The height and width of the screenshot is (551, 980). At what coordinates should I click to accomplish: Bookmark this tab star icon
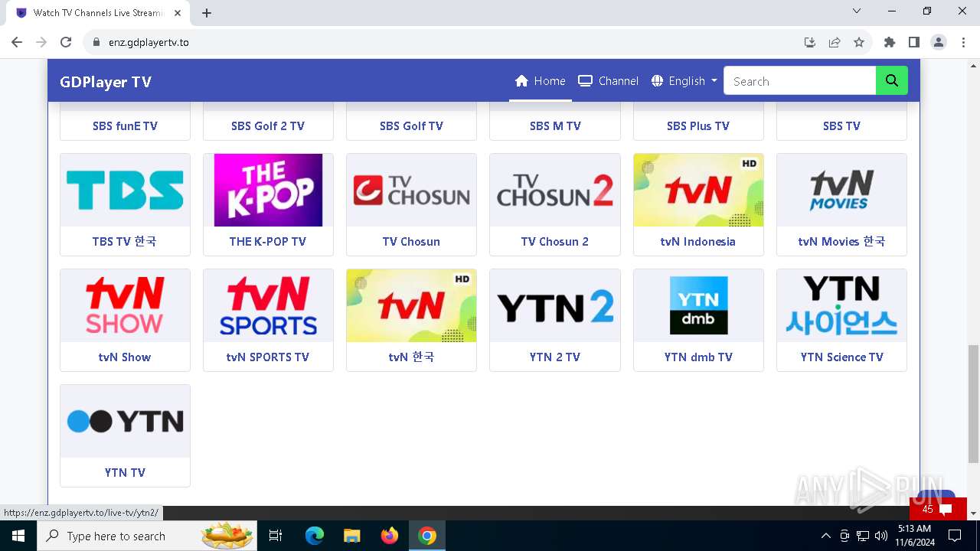(x=859, y=42)
